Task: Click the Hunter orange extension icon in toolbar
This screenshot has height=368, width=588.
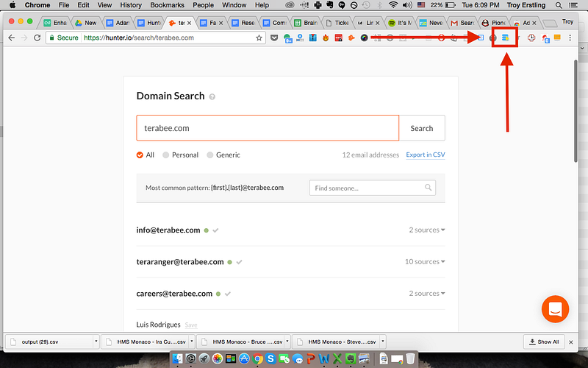Action: (x=351, y=38)
